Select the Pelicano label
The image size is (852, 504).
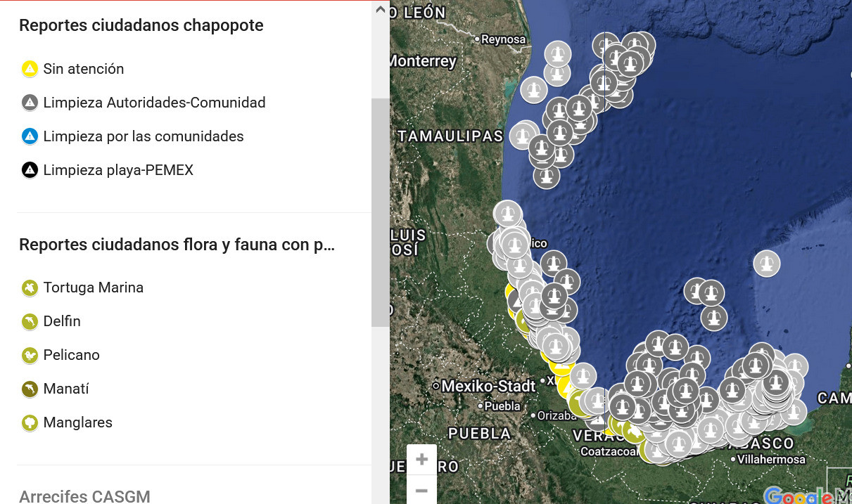[72, 355]
